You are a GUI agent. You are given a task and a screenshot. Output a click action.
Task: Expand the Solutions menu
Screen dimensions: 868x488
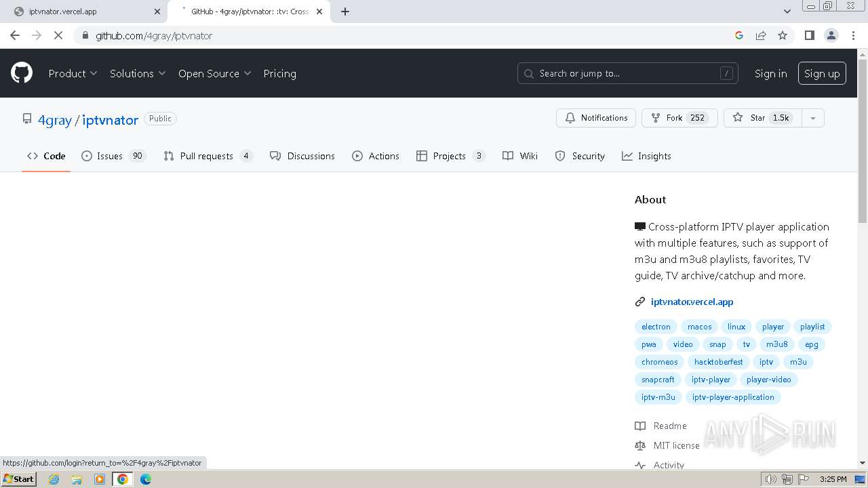pos(138,73)
